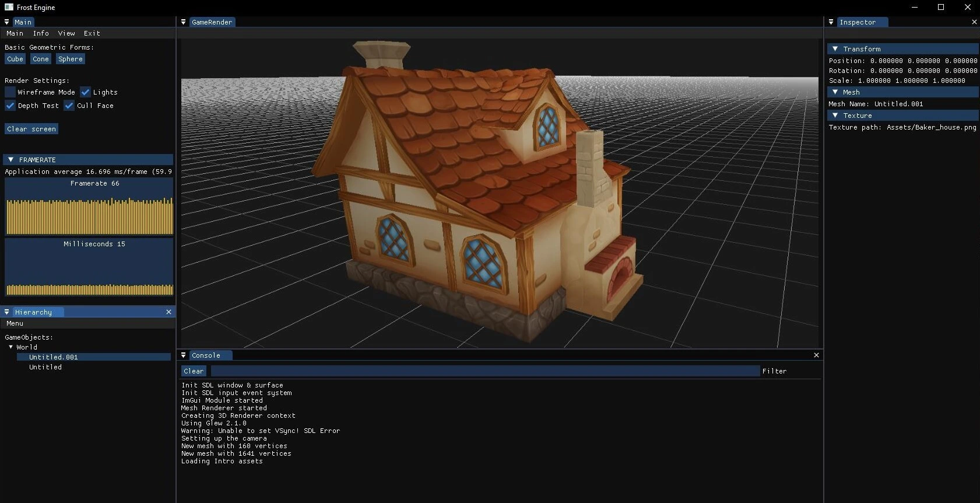Select Untitled.001 in the hierarchy
Viewport: 980px width, 503px height.
click(x=93, y=357)
